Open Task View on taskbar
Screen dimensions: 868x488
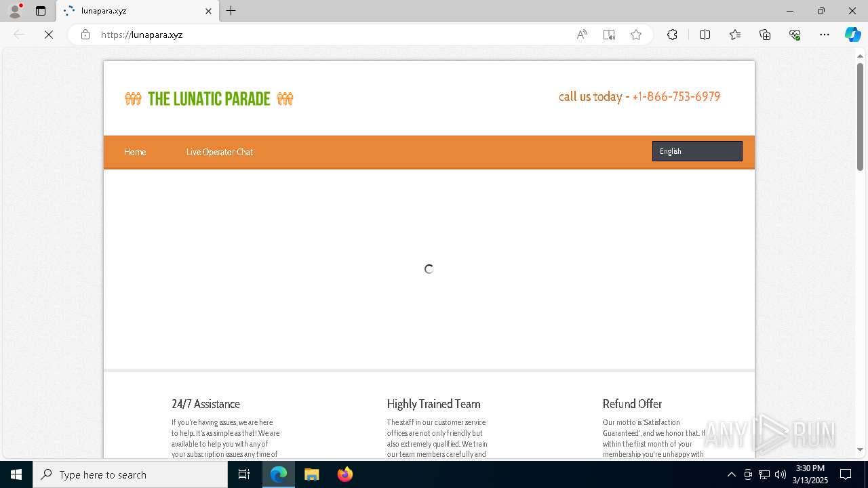tap(245, 474)
